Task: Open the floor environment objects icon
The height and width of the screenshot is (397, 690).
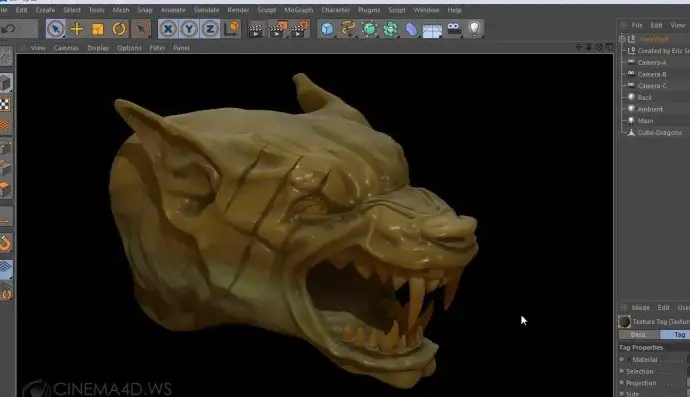Action: coord(432,30)
